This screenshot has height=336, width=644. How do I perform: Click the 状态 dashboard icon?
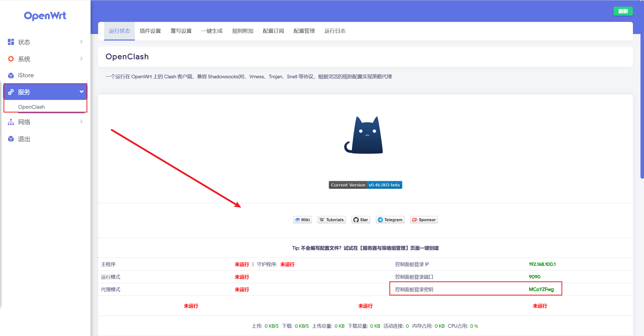coord(11,42)
